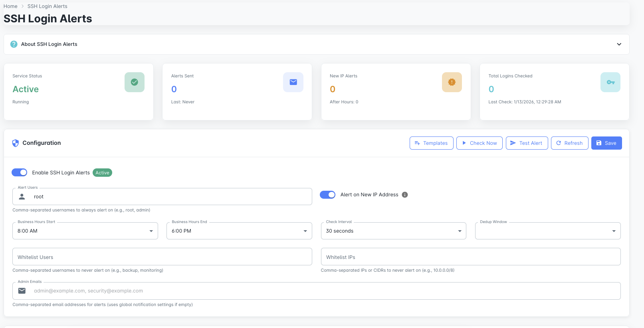Toggle Alert on New IP Address switch
644x328 pixels.
pos(328,195)
